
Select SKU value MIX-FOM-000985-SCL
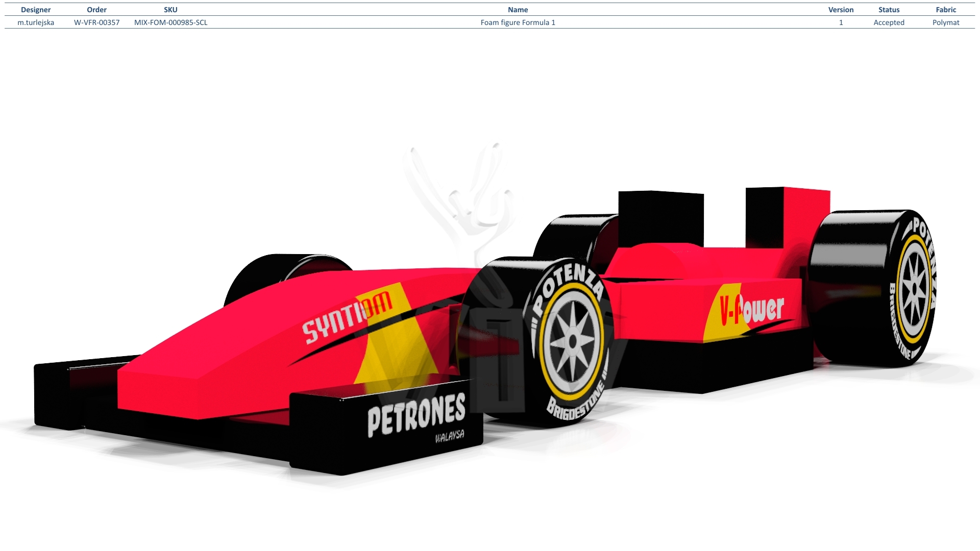click(170, 22)
